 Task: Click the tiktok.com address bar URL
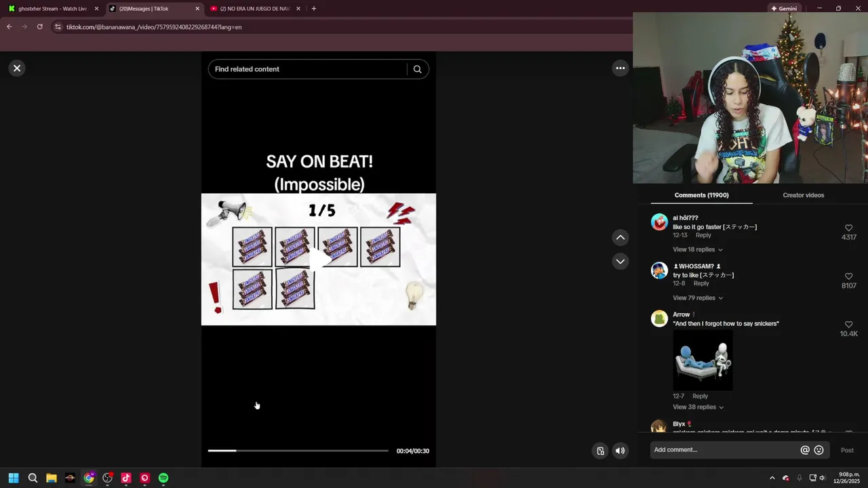click(x=153, y=27)
